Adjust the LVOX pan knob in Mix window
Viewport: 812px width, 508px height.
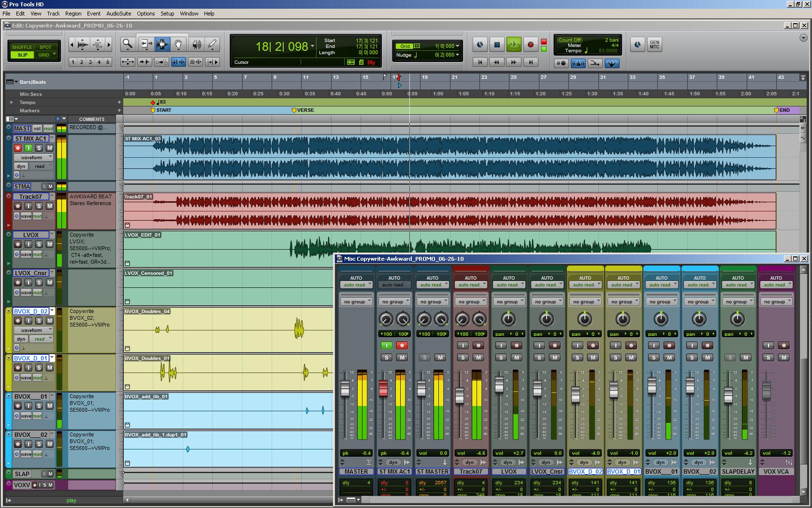(x=508, y=319)
